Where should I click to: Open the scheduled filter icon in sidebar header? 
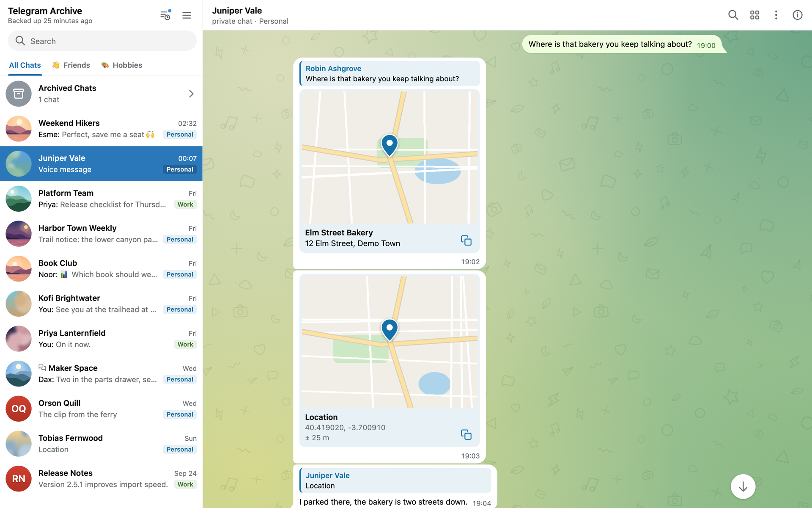(165, 15)
